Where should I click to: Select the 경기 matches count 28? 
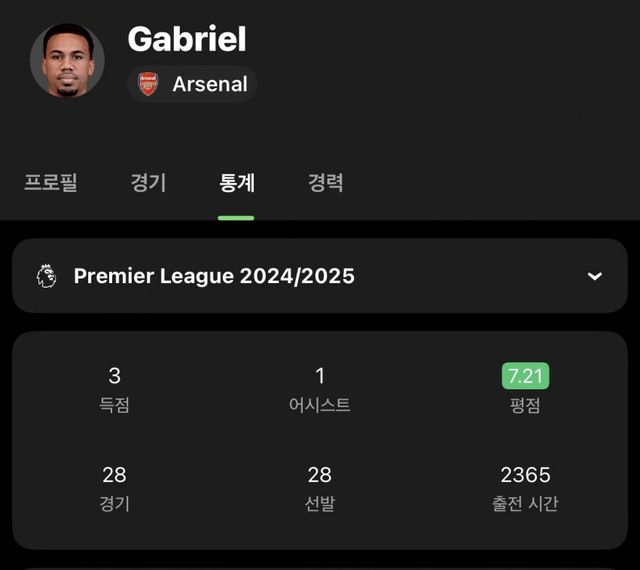(114, 475)
